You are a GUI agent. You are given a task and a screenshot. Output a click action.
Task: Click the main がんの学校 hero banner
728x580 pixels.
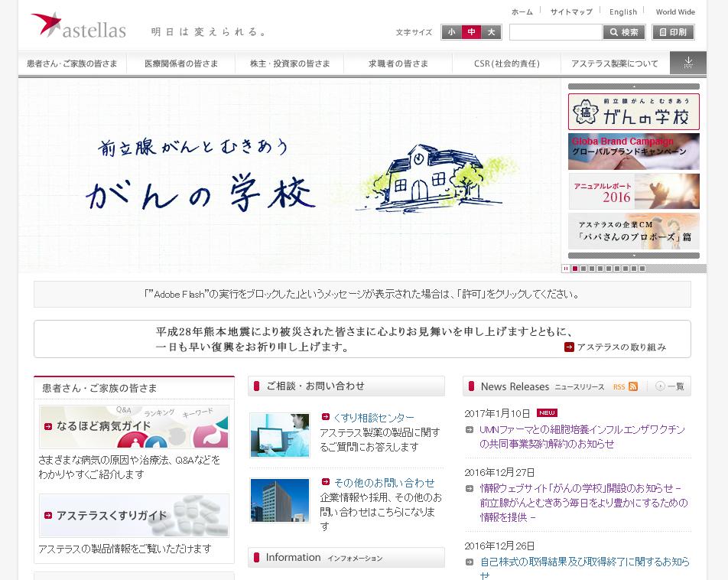coord(290,176)
